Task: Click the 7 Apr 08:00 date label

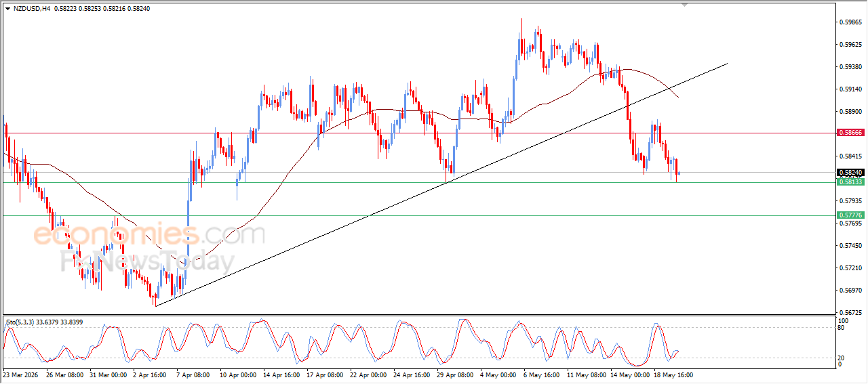Action: click(x=192, y=375)
